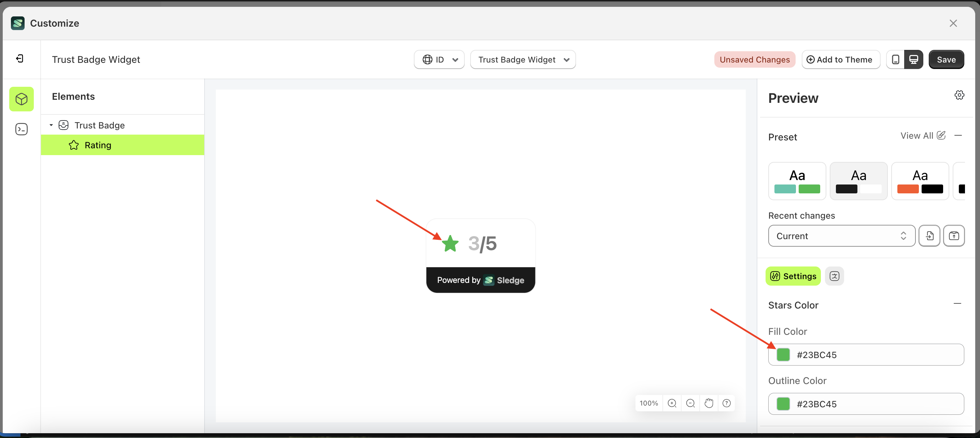Select the pan hand tool in zoom controls
The image size is (980, 438).
pyautogui.click(x=709, y=403)
